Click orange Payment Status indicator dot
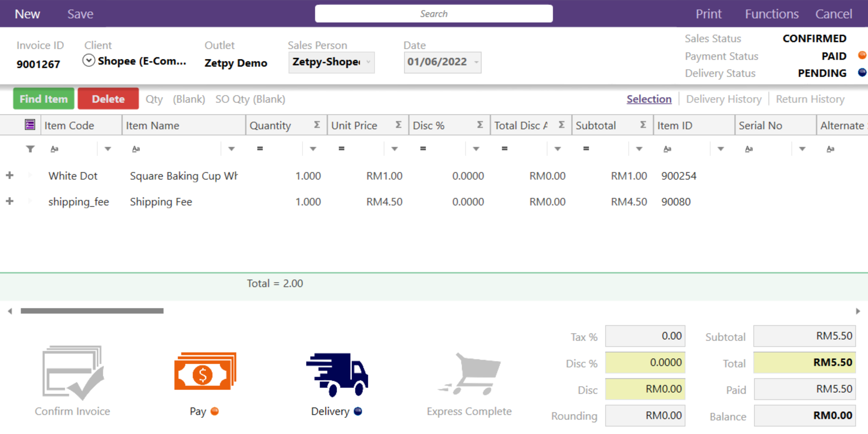Screen dimensions: 868x434 pos(862,55)
